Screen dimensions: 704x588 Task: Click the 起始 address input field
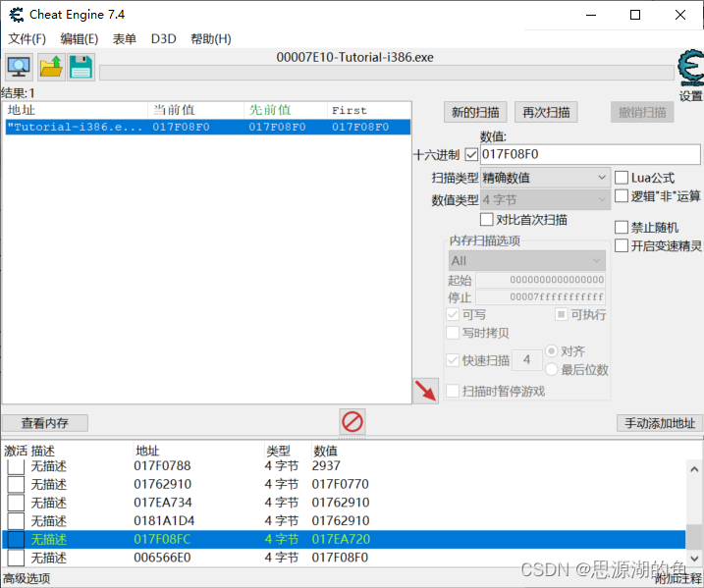click(x=541, y=280)
